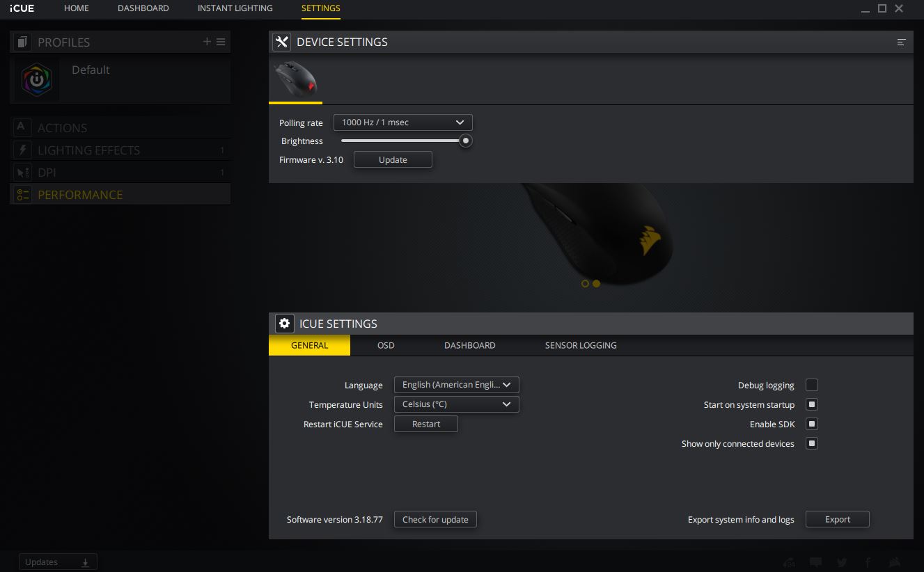Open the profiles hamburger menu icon

[221, 42]
